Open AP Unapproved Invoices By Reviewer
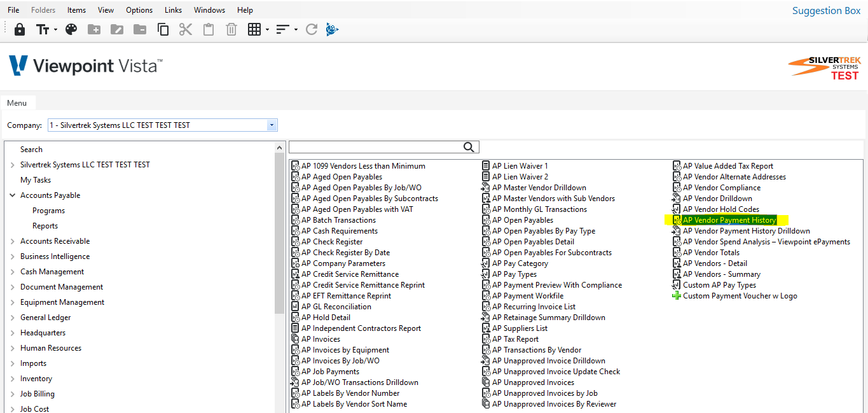Viewport: 868px width, 413px height. [x=555, y=404]
